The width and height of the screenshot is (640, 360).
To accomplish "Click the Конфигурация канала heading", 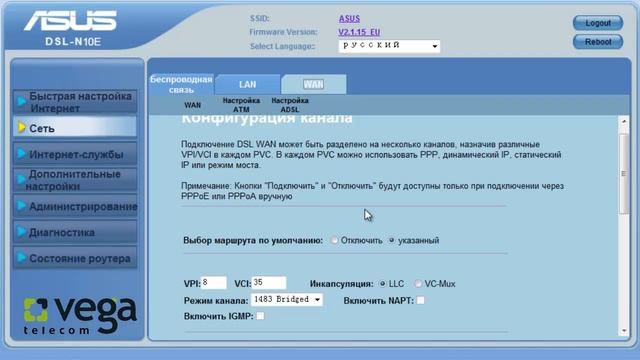I will point(267,118).
